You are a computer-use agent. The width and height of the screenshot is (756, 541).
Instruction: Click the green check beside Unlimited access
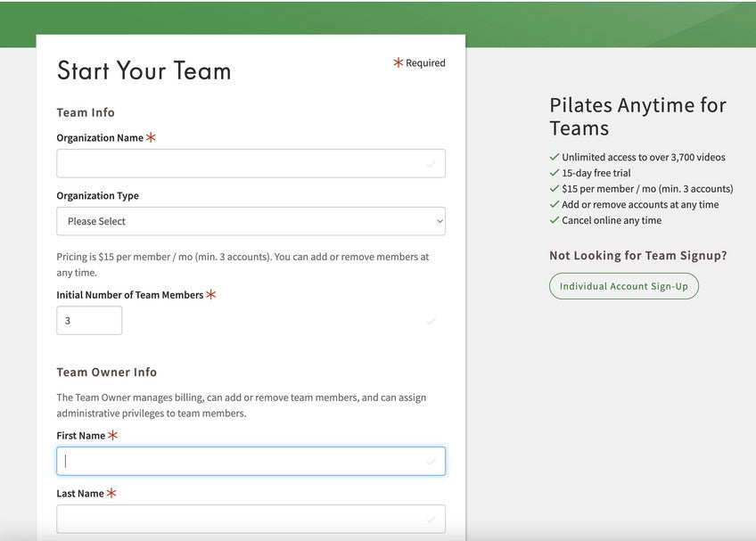(555, 157)
